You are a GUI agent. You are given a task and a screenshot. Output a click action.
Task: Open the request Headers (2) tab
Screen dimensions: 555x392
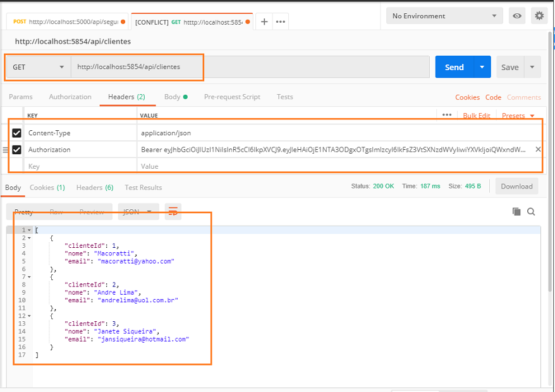pyautogui.click(x=126, y=97)
